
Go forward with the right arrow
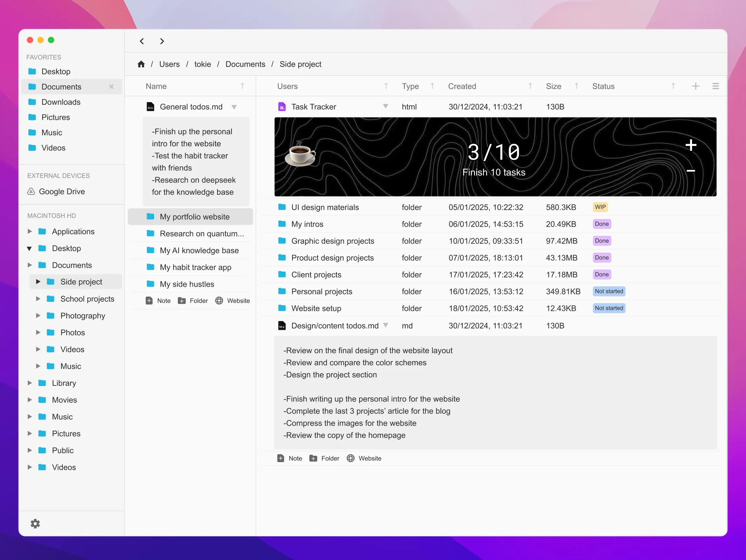point(162,41)
